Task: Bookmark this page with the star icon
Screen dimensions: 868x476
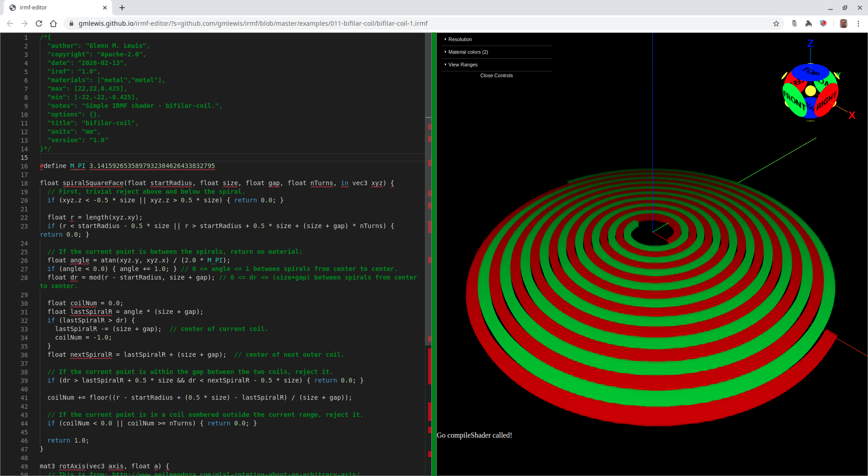Action: (776, 23)
